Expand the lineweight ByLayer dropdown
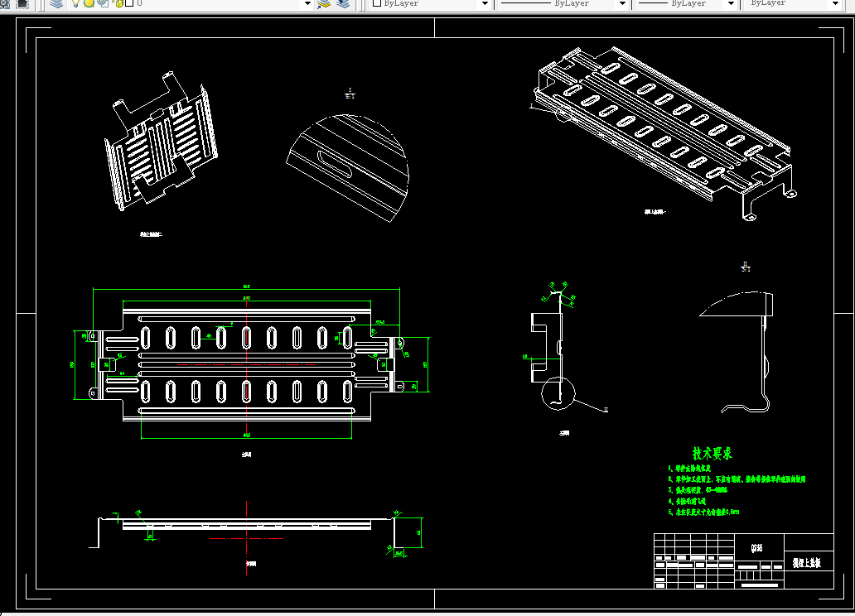The image size is (855, 616). (732, 3)
